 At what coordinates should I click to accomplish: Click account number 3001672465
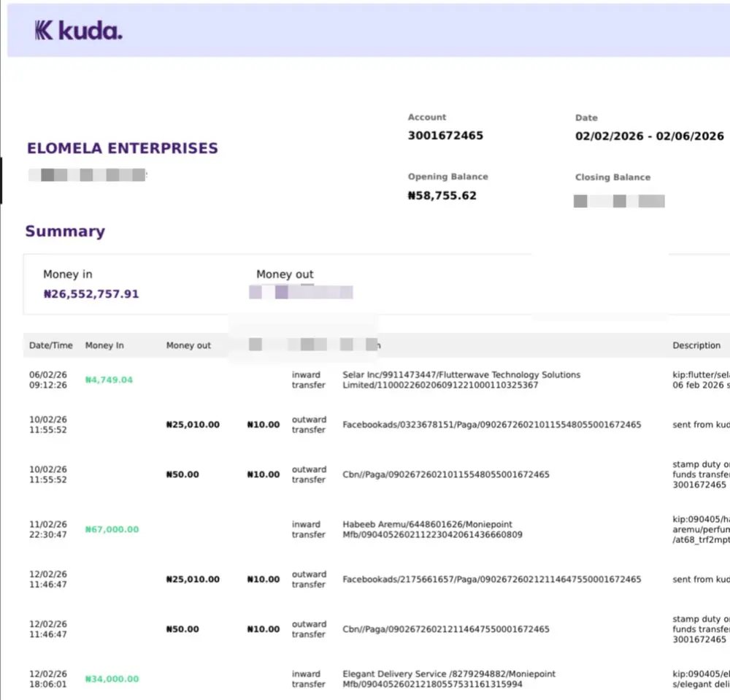coord(445,136)
